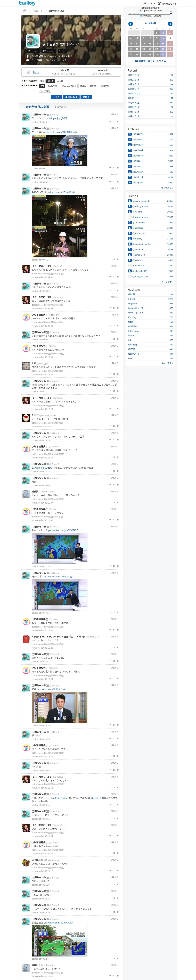Set sort order to 新→夜
The width and height of the screenshot is (196, 980).
tap(51, 81)
